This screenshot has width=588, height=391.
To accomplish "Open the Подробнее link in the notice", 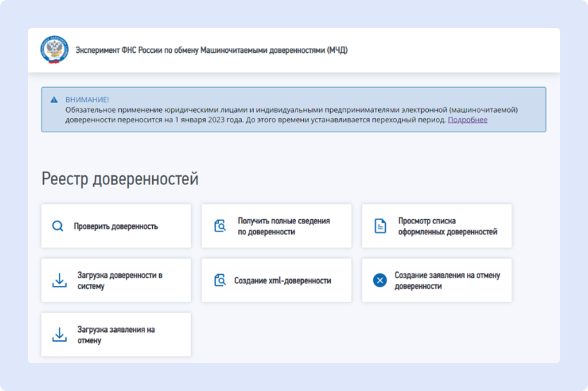I will (x=467, y=120).
